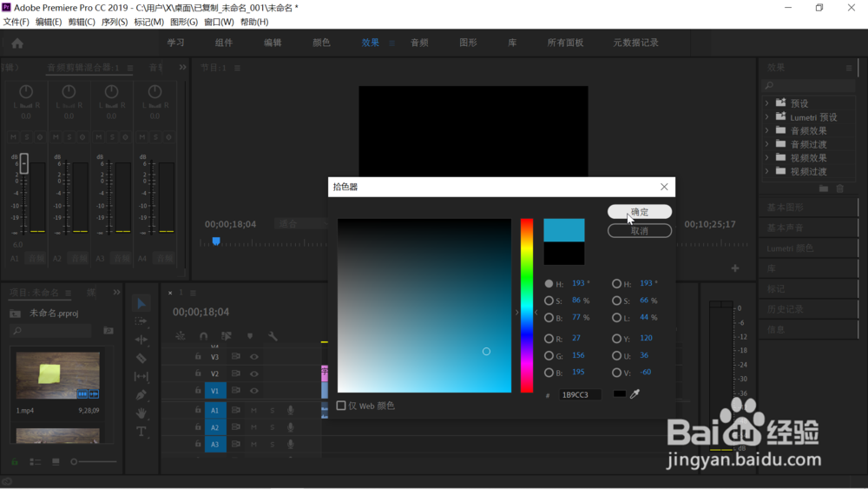Expand the Lumetri 预设 folder
The height and width of the screenshot is (489, 868).
click(767, 117)
